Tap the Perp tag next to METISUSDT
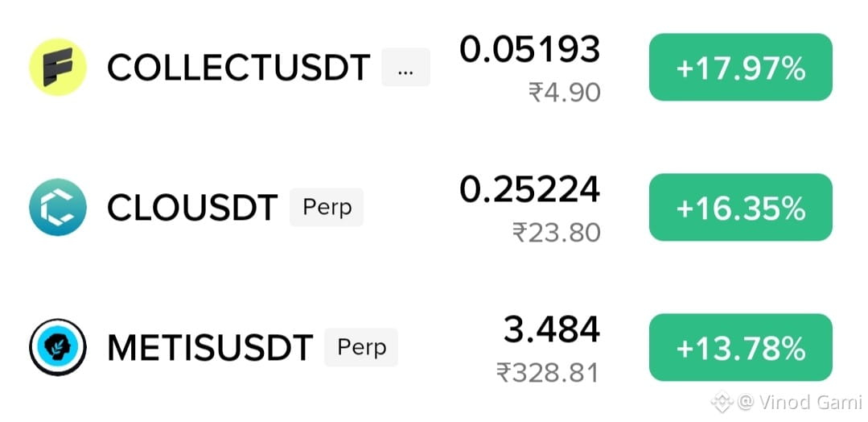The image size is (868, 422). [361, 347]
